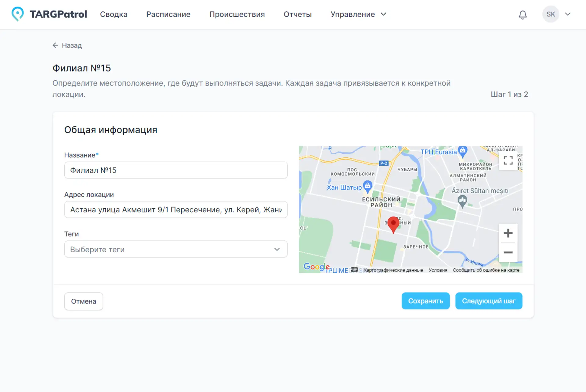Click the TARGPatrol logo icon
The height and width of the screenshot is (392, 586).
click(x=17, y=14)
